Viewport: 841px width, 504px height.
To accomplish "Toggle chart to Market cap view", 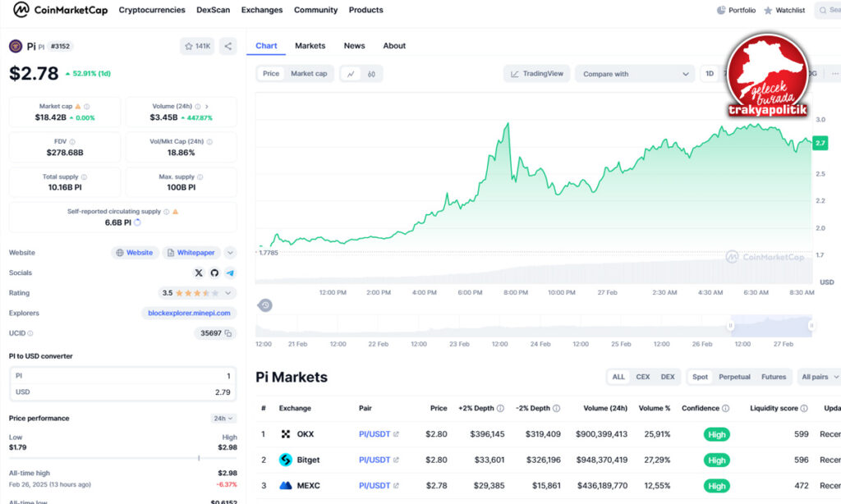I will [x=309, y=74].
